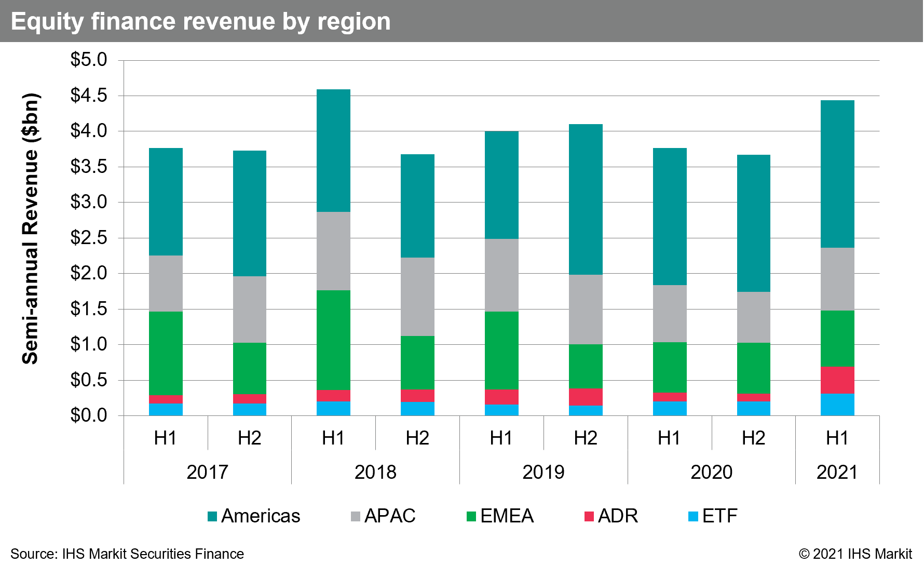Click the Americas segment of H2 2020 bar
The width and height of the screenshot is (924, 565).
753,223
